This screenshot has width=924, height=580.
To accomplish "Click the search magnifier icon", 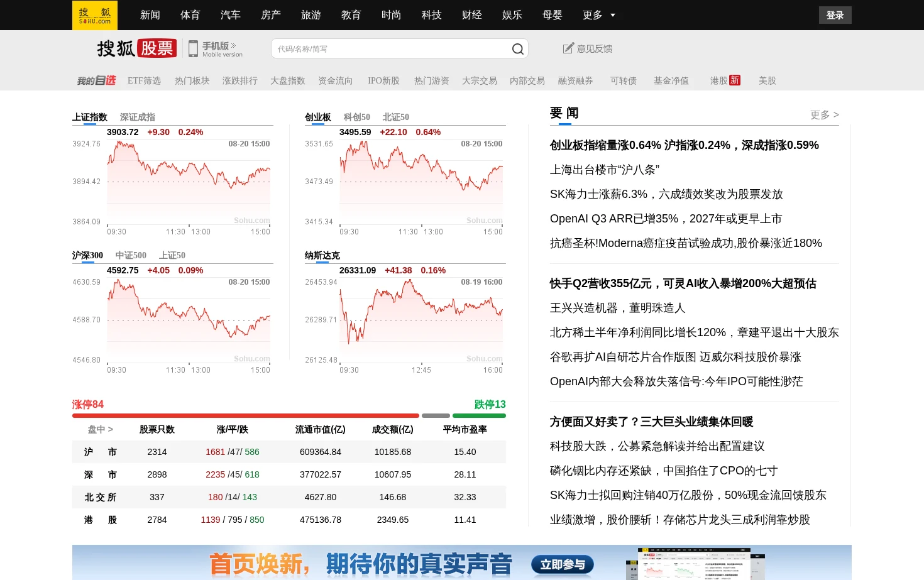I will 517,49.
